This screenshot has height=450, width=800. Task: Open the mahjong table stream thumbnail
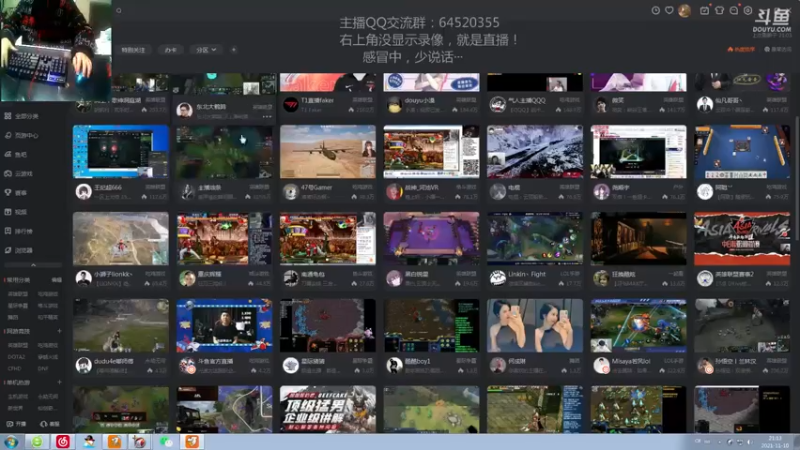pos(742,152)
